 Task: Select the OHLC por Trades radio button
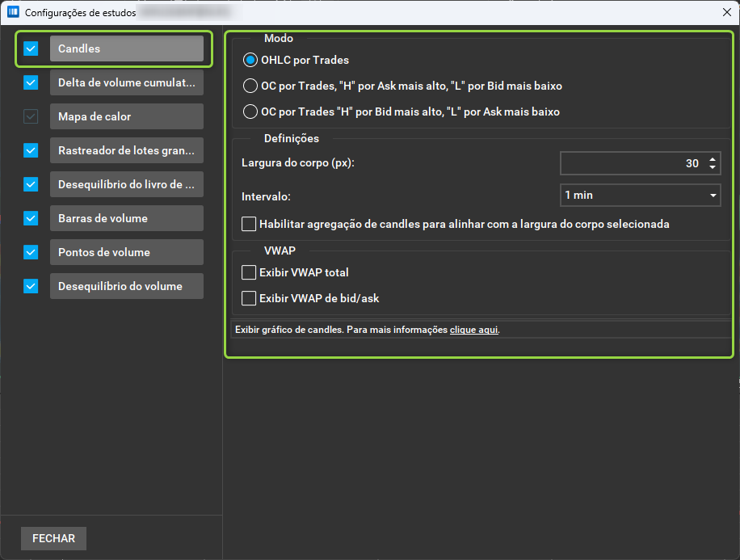[x=250, y=60]
